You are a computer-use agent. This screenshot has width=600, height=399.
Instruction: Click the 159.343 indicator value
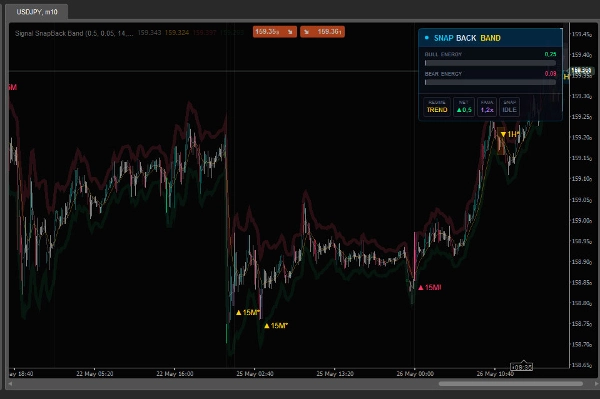click(149, 33)
